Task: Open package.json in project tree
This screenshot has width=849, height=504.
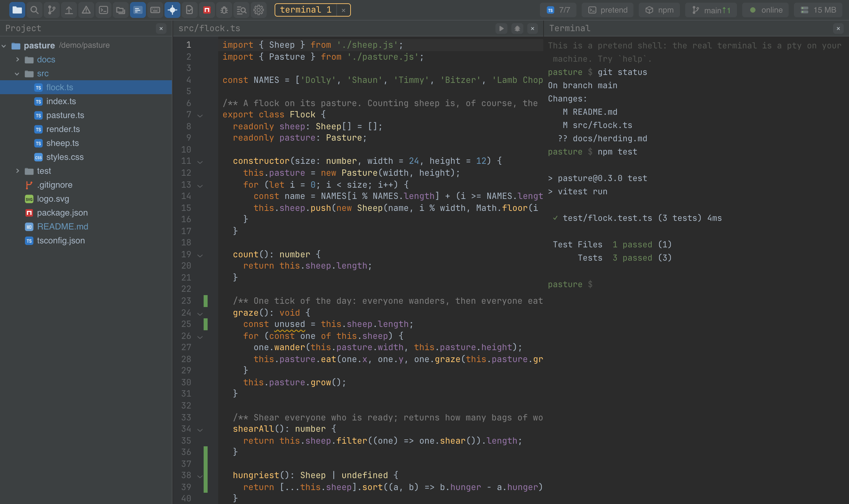Action: coord(86,213)
